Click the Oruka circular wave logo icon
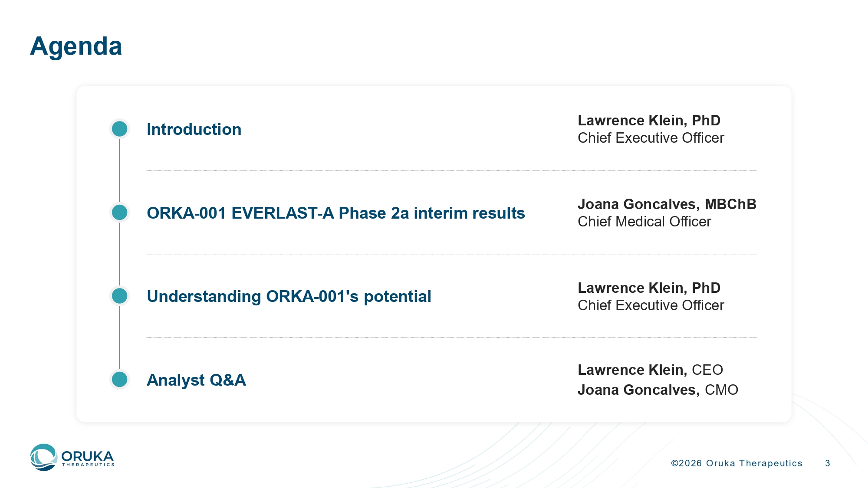868x488 pixels. [43, 457]
